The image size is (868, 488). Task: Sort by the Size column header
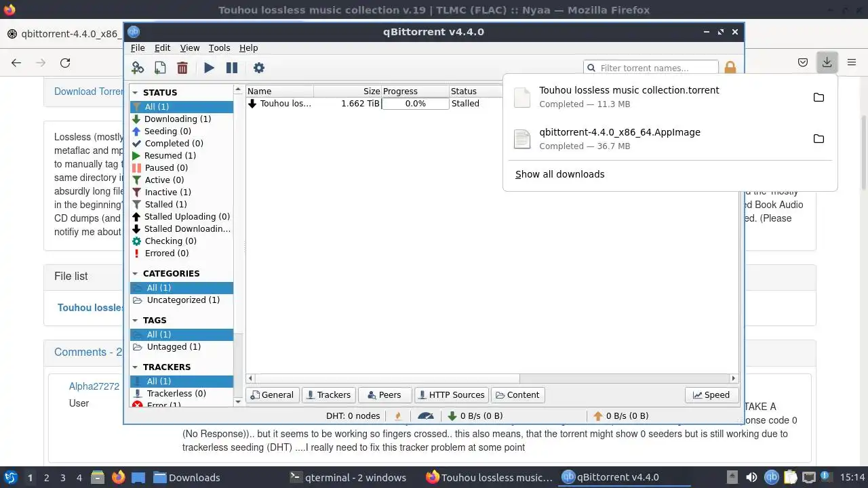click(x=347, y=91)
